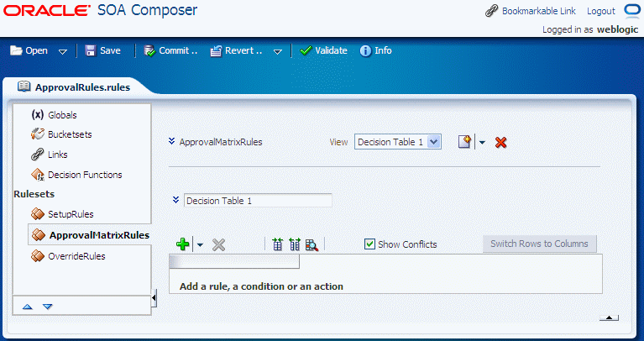Viewport: 644px width, 341px height.
Task: Open the Info dialog
Action: coord(375,50)
